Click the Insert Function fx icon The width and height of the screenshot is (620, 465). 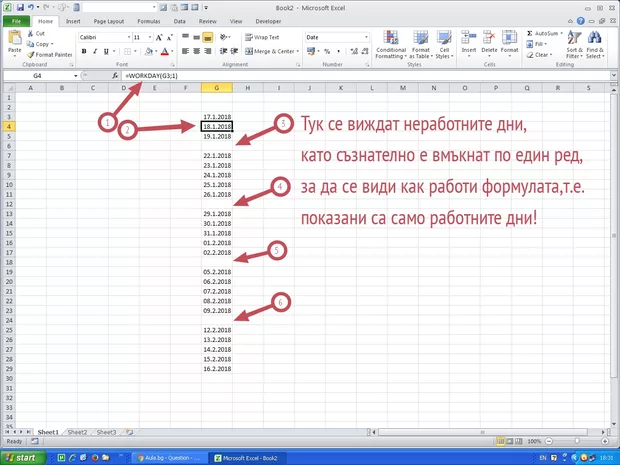click(x=115, y=76)
